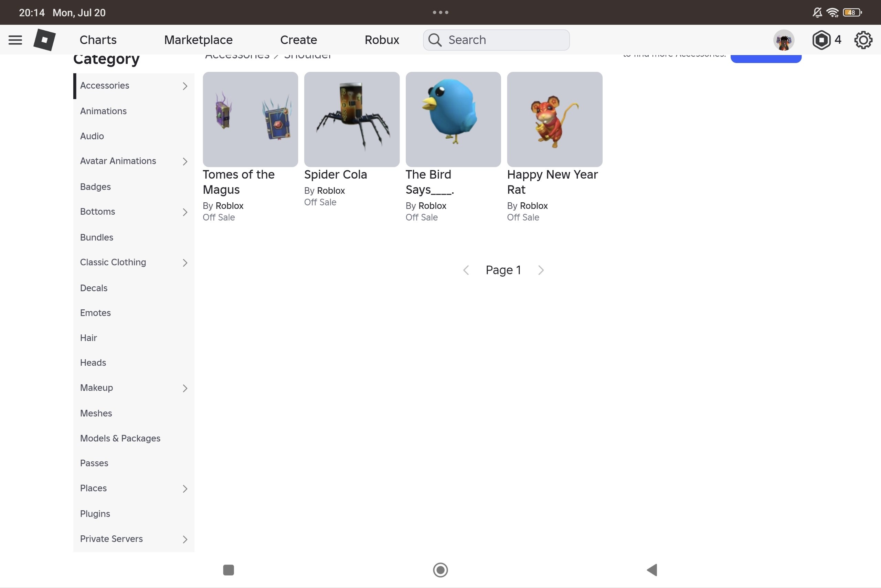
Task: Focus the Search input field
Action: click(x=496, y=40)
